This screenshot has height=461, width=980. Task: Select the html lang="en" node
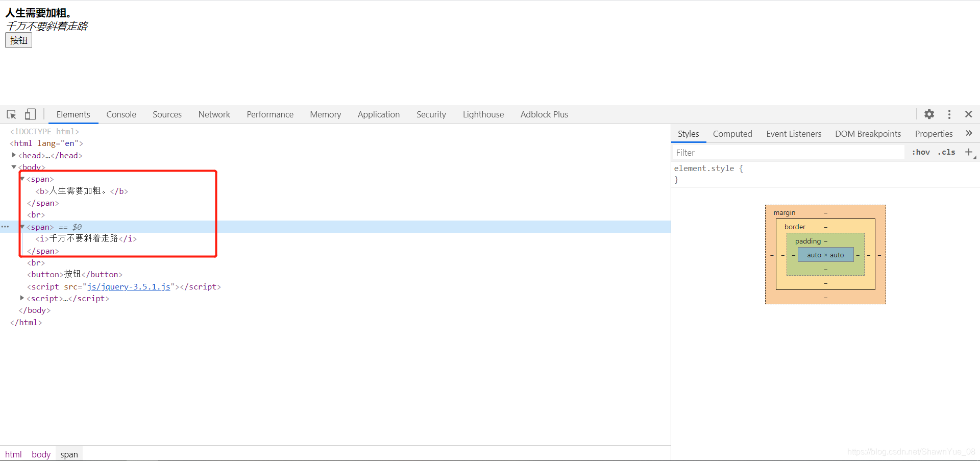tap(46, 143)
